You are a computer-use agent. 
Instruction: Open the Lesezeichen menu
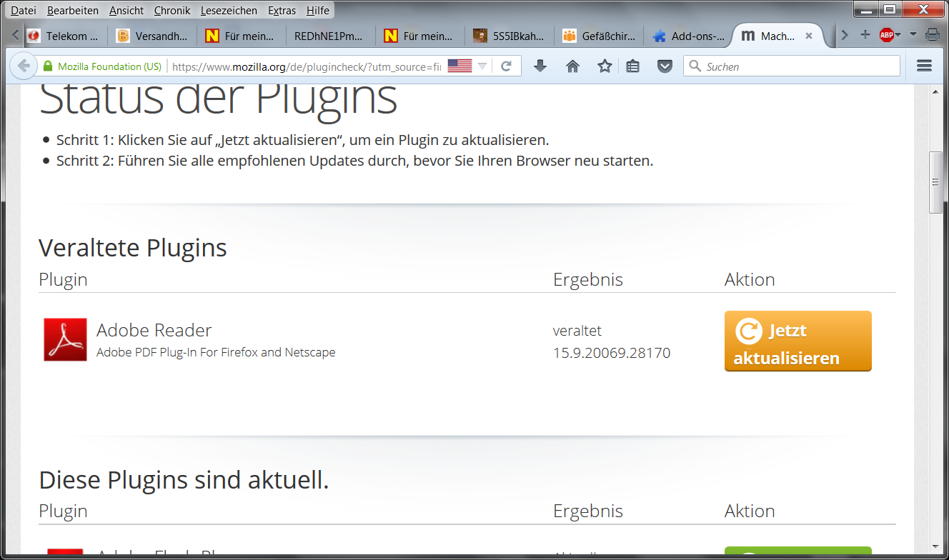[229, 11]
